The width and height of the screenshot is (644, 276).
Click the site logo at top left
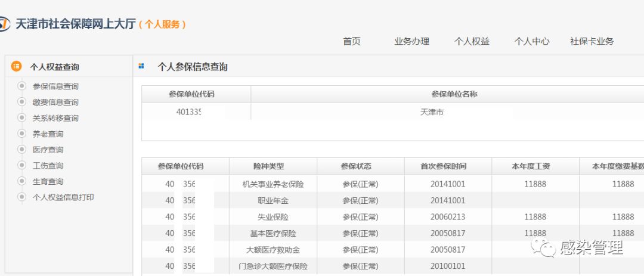(5, 24)
